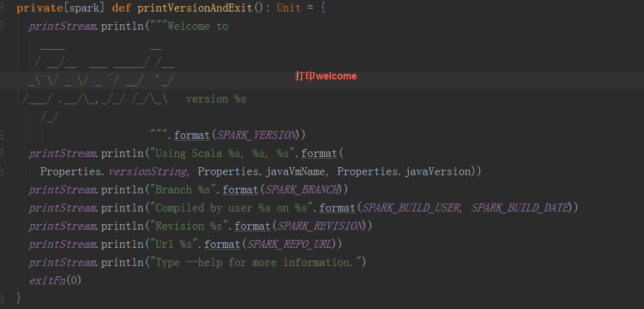This screenshot has width=644, height=309.
Task: Click SPARK_VERSION constant
Action: (257, 135)
